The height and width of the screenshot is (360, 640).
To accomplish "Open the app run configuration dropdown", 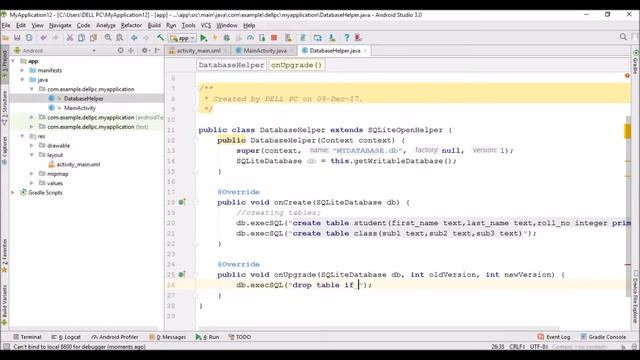I will pos(182,38).
